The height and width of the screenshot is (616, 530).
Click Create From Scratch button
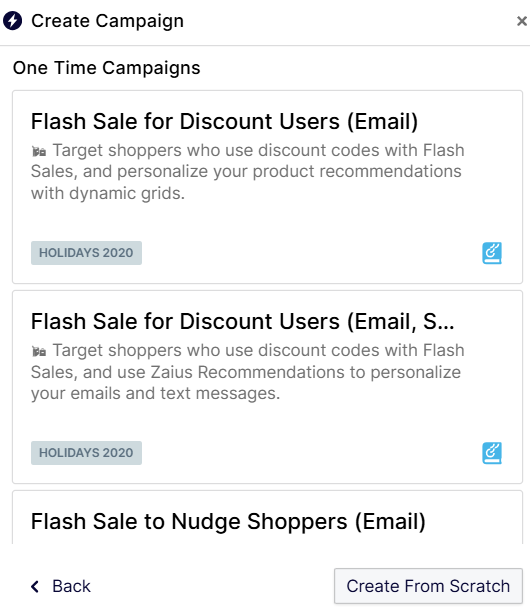tap(428, 586)
